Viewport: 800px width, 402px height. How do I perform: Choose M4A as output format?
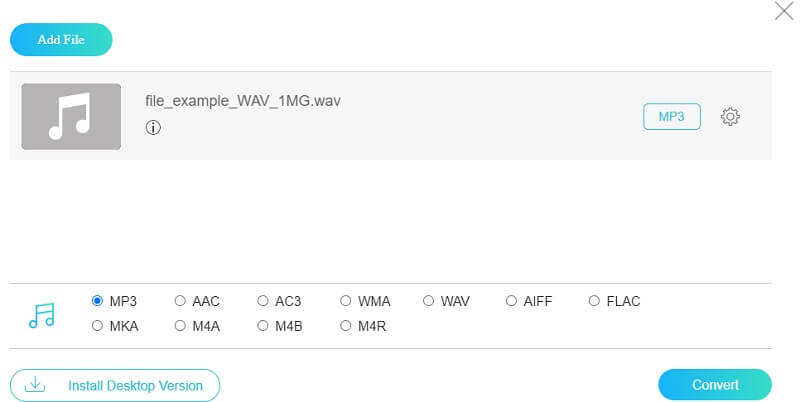(x=180, y=326)
